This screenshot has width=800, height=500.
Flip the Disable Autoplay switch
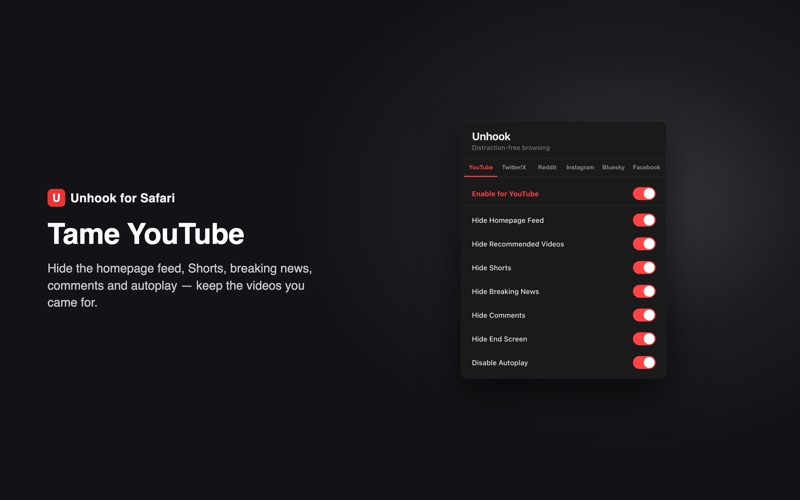(644, 362)
